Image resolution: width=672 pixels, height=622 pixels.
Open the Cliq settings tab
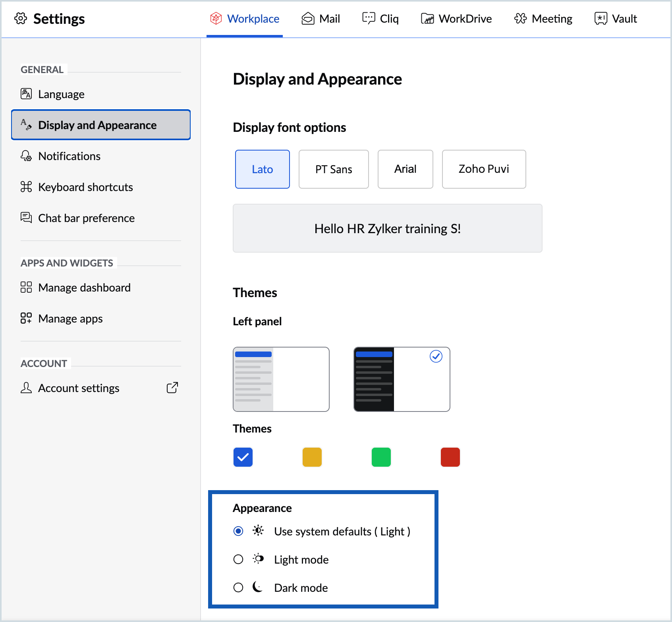[x=380, y=19]
